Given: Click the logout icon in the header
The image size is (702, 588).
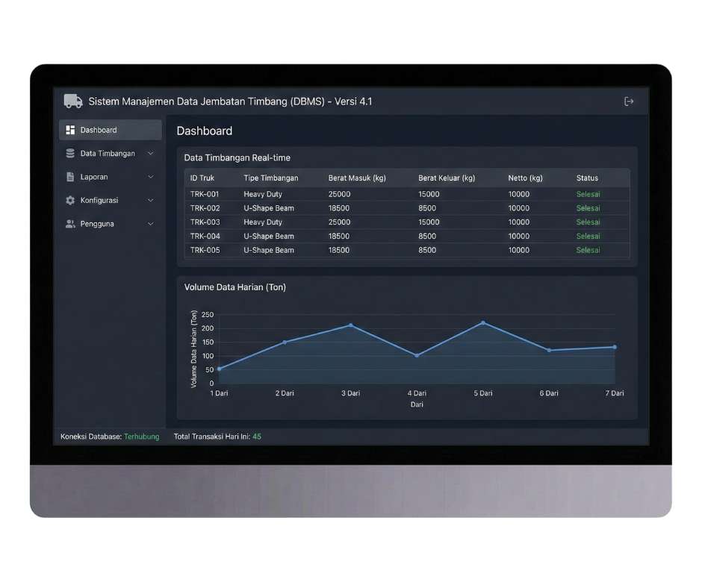Looking at the screenshot, I should pos(629,101).
